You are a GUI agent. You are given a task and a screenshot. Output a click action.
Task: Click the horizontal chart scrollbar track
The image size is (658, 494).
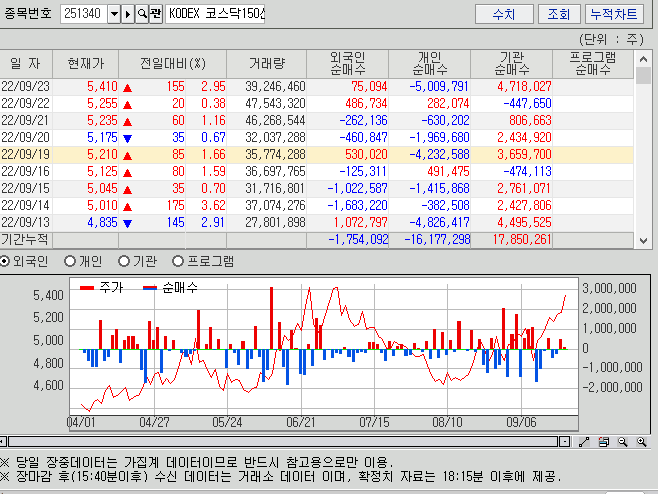[283, 442]
